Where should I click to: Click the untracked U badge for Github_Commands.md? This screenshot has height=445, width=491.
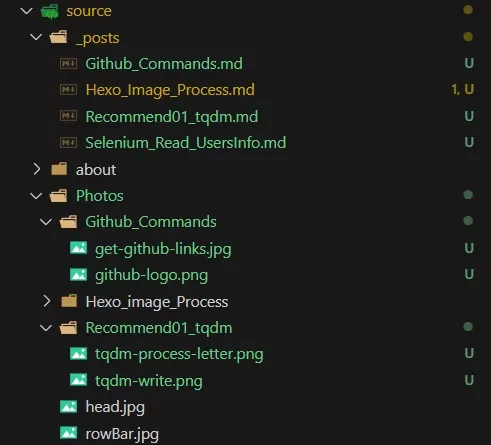click(x=469, y=63)
